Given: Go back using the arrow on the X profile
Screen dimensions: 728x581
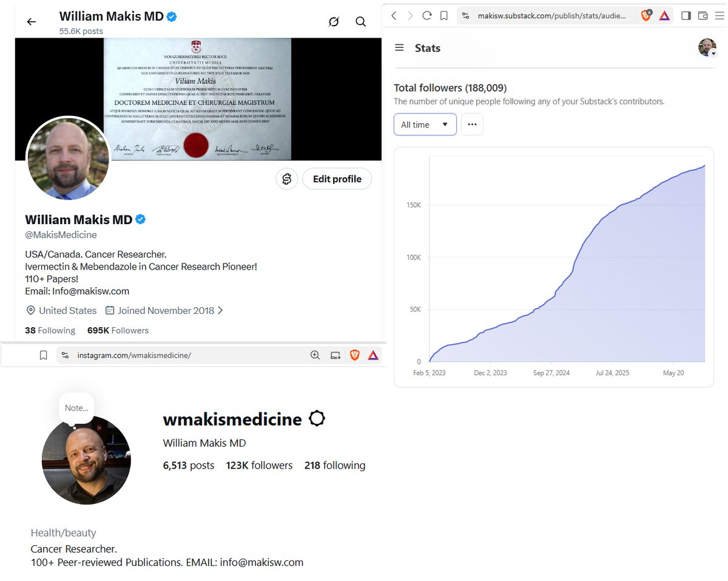Looking at the screenshot, I should 31,22.
